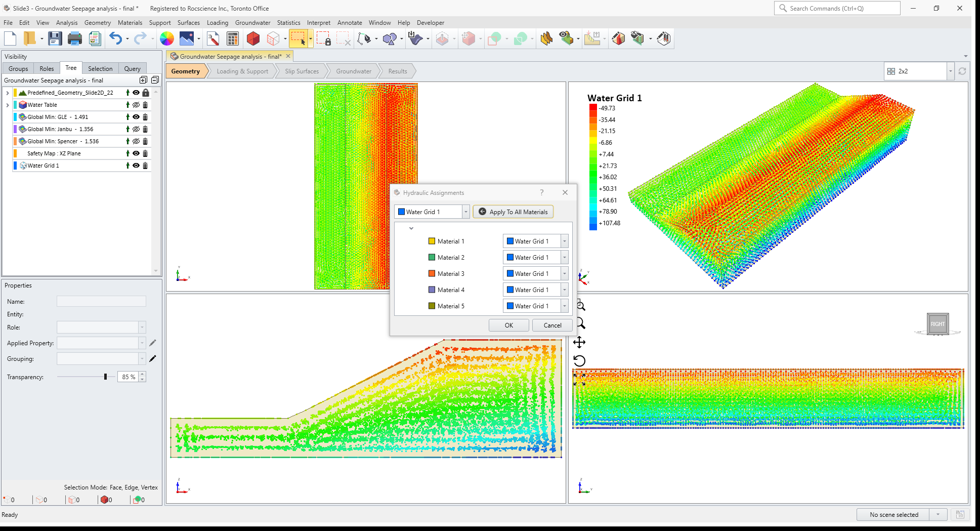Open the Groundwater menu
The image size is (980, 531).
pos(253,23)
